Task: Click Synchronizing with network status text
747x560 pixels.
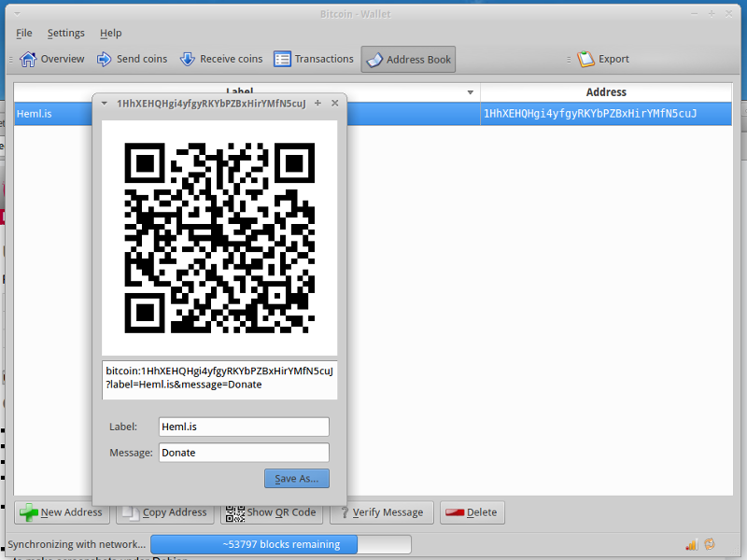Action: point(77,544)
